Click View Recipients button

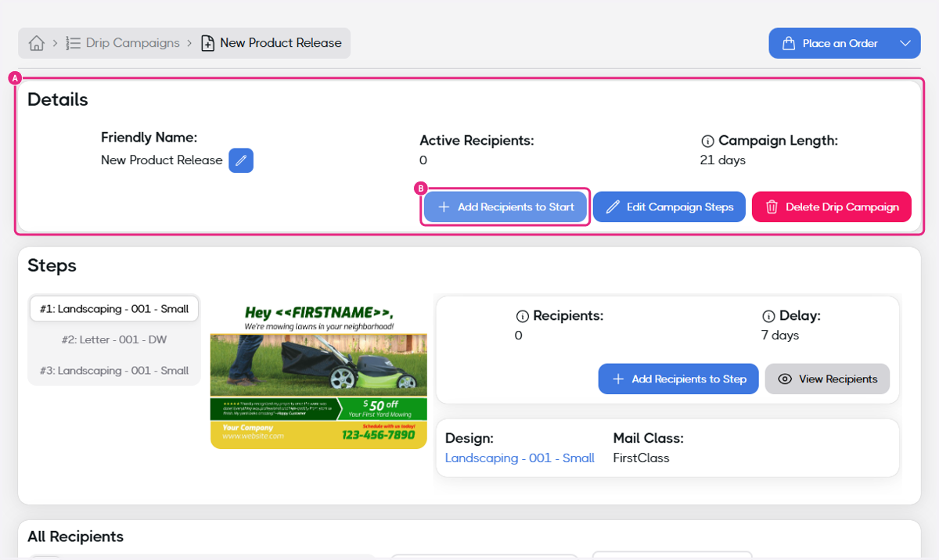pos(827,379)
